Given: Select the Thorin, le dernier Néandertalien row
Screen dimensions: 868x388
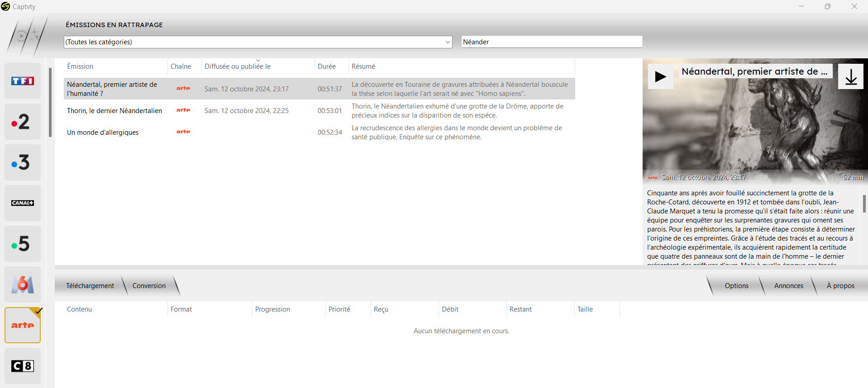Looking at the screenshot, I should click(114, 111).
